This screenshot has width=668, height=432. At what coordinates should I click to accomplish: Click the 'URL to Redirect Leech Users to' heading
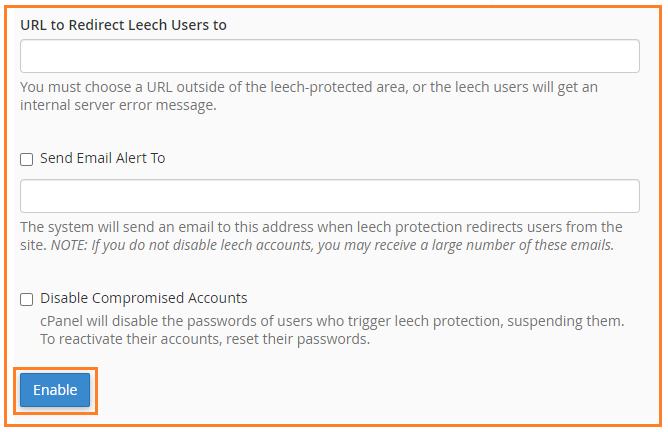pyautogui.click(x=124, y=25)
